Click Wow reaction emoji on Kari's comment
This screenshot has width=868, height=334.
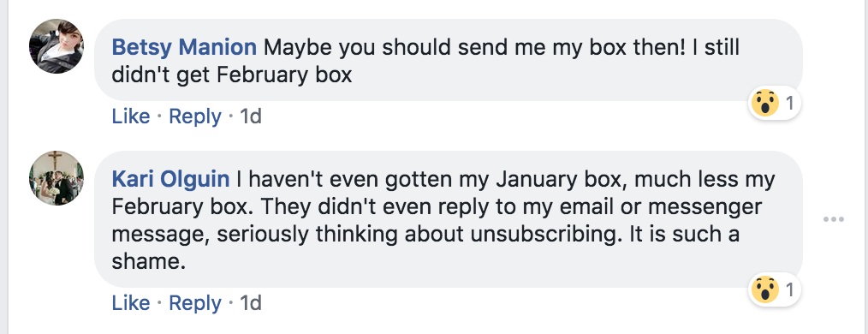click(765, 289)
